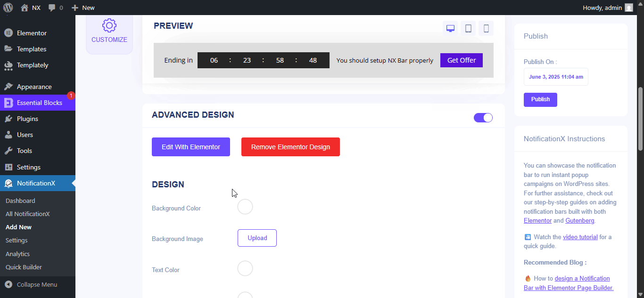Open the Publish On date field
This screenshot has width=644, height=298.
click(556, 77)
